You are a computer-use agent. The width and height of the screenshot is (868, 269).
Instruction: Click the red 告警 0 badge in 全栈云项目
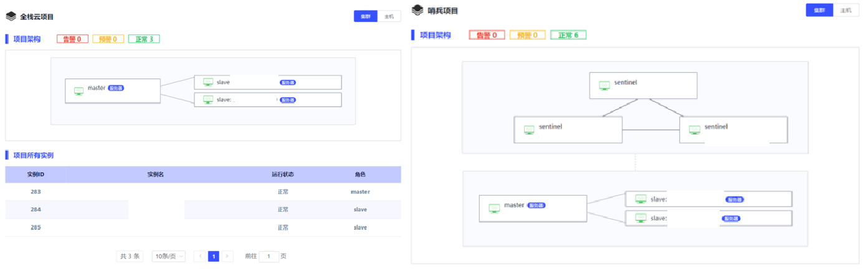coord(72,39)
